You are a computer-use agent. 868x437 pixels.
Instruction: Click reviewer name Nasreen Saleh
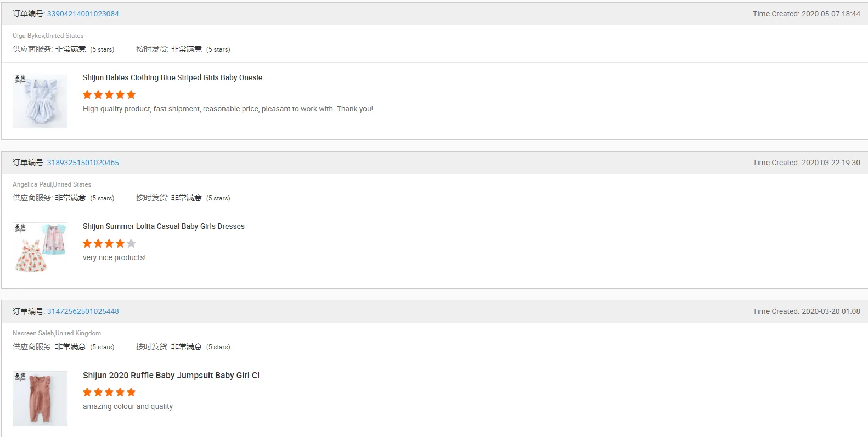click(33, 333)
